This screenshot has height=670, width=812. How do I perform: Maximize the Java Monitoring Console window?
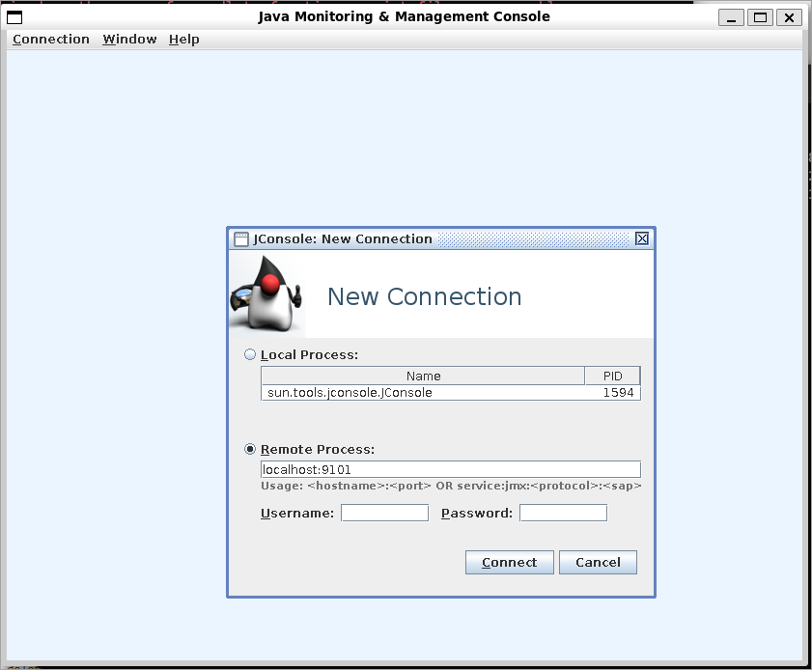(760, 16)
